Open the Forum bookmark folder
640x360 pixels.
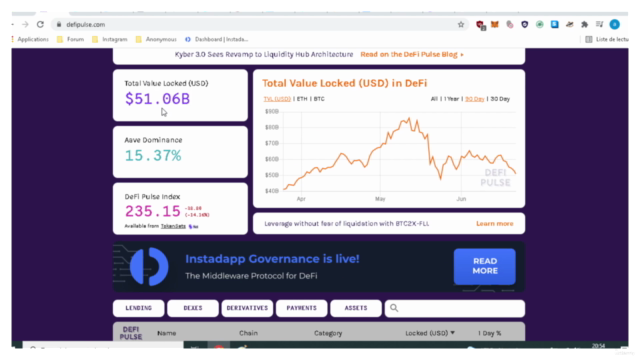[71, 39]
